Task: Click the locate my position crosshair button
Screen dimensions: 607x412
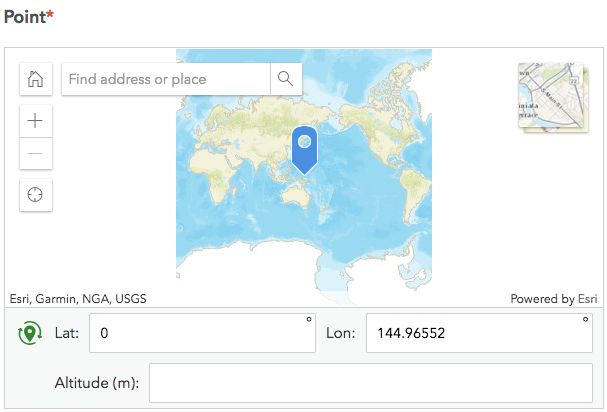Action: (x=36, y=195)
